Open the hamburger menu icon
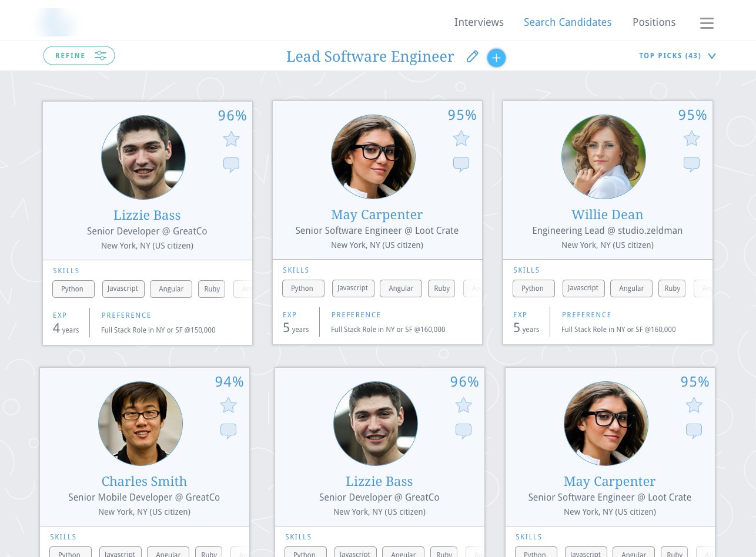756x557 pixels. tap(707, 23)
